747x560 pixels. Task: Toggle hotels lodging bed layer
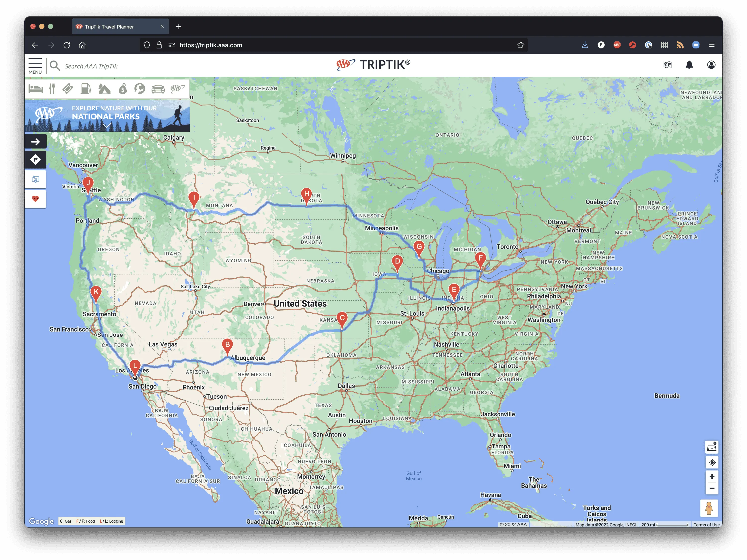pyautogui.click(x=35, y=89)
